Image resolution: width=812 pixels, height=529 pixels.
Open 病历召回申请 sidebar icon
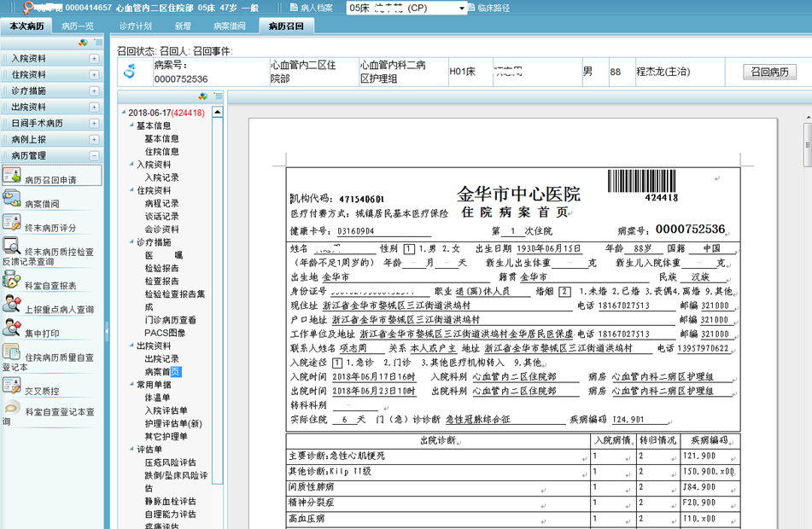(x=11, y=176)
